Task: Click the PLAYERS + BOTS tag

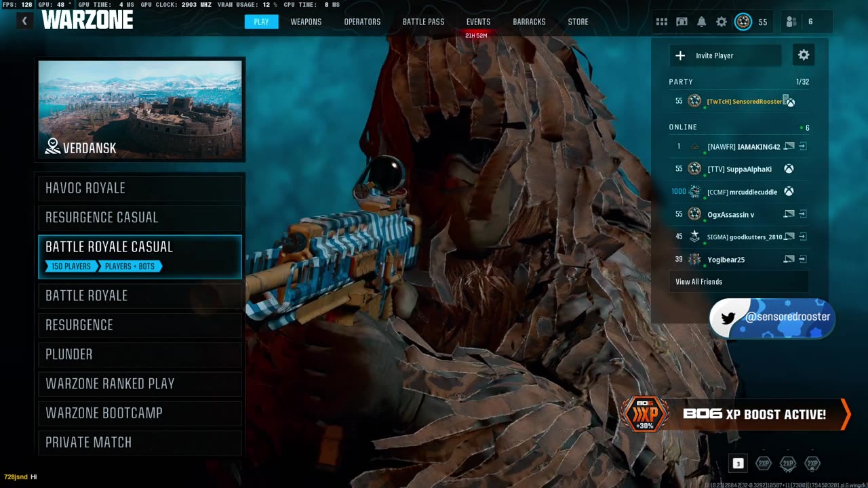Action: [x=130, y=266]
